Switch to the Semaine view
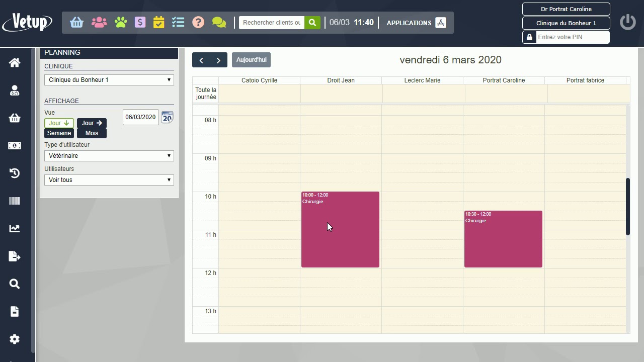 point(59,133)
